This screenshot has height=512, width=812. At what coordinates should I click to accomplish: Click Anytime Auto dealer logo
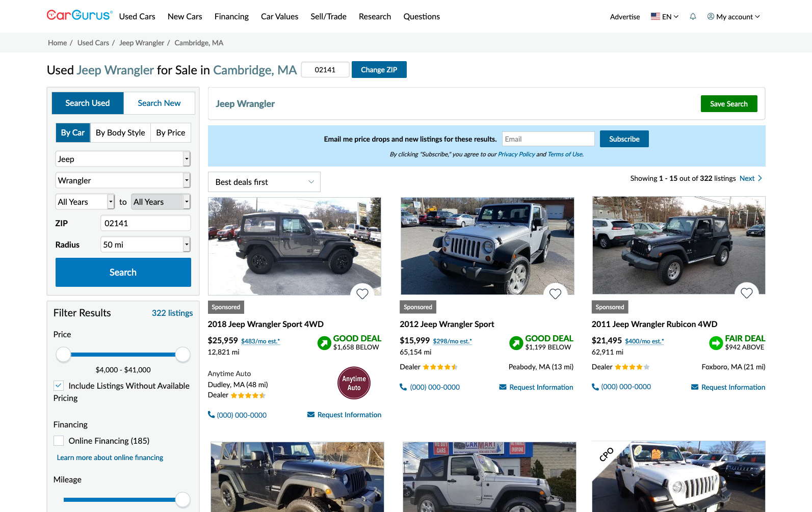click(354, 383)
